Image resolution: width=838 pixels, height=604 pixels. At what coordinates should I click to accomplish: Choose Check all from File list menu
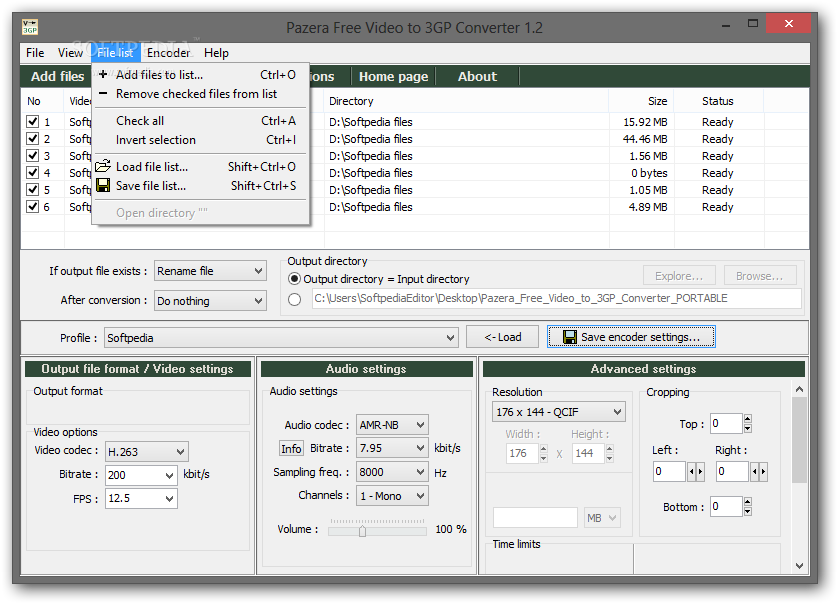(200, 121)
